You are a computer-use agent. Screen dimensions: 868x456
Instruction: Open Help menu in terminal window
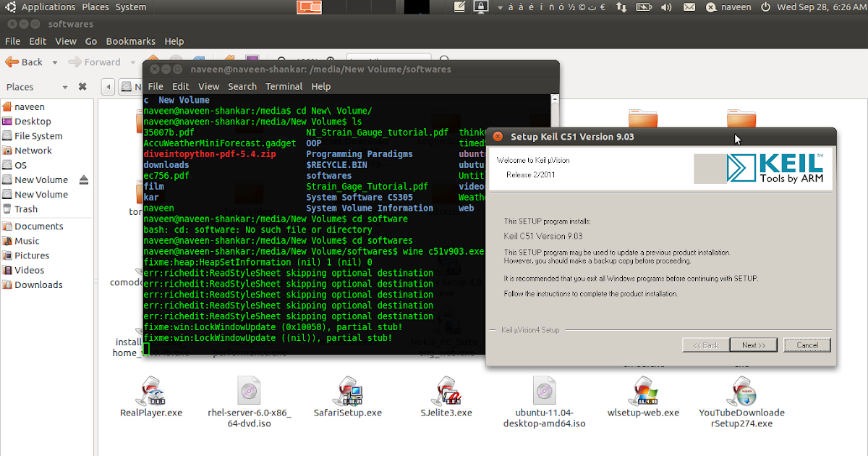click(320, 86)
